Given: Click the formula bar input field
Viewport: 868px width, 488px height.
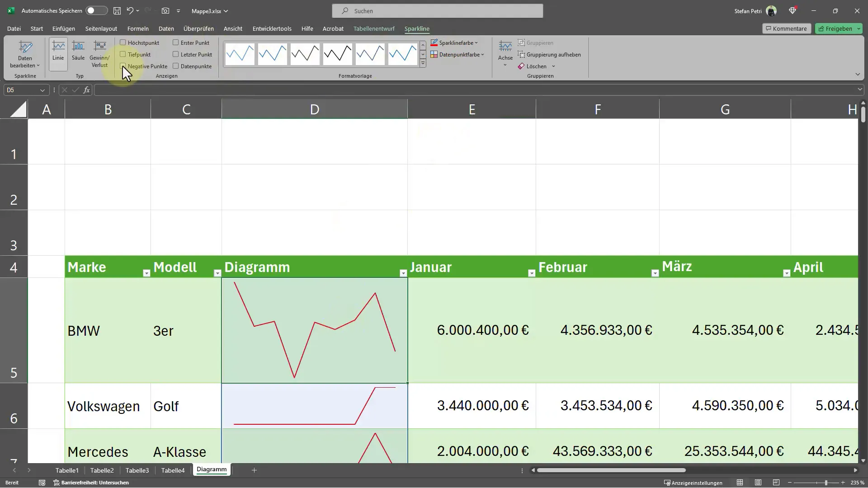Looking at the screenshot, I should (x=476, y=90).
